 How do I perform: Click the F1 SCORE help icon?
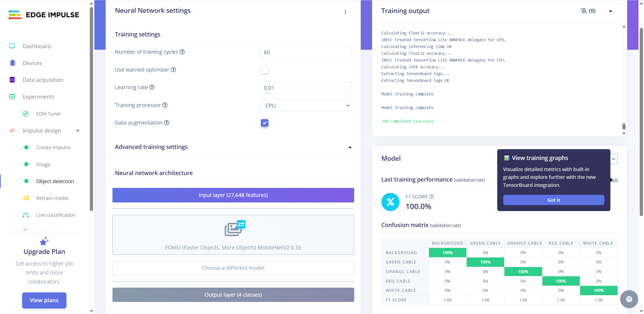point(431,197)
